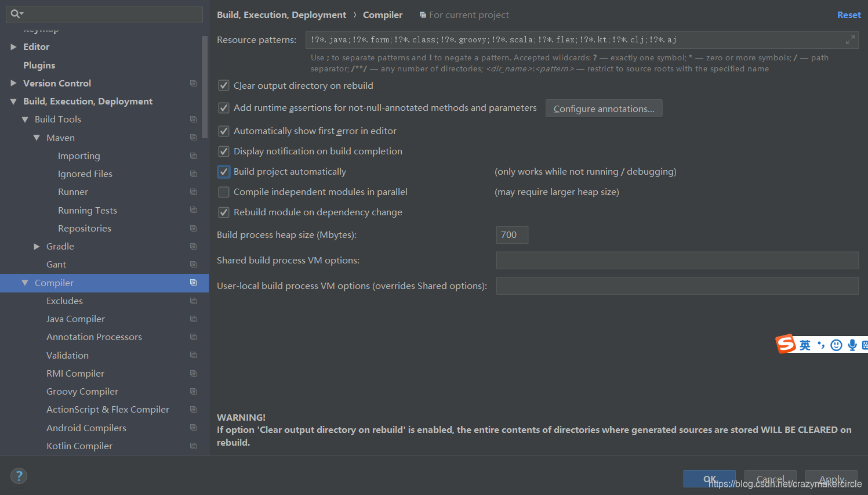Click the Apply button
868x495 pixels.
tap(831, 479)
